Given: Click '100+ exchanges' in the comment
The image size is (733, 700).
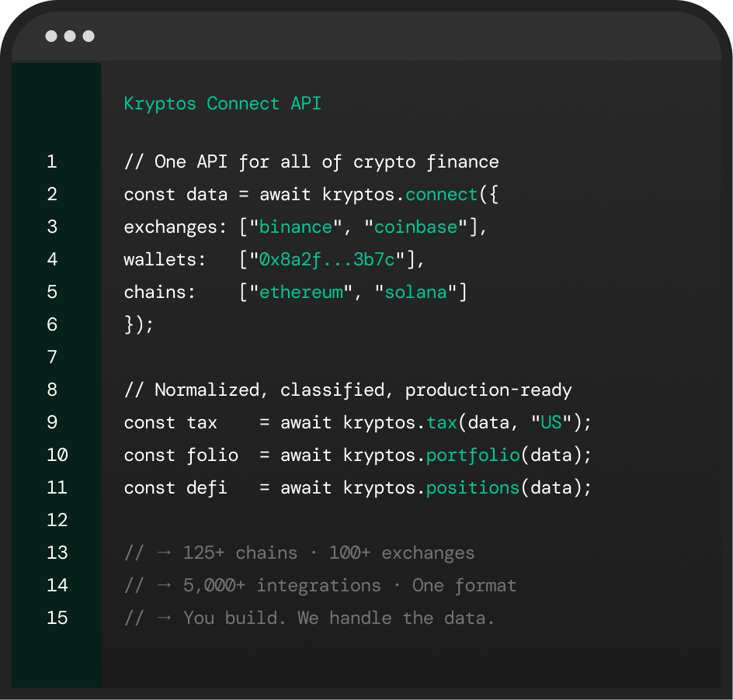Looking at the screenshot, I should coord(402,553).
